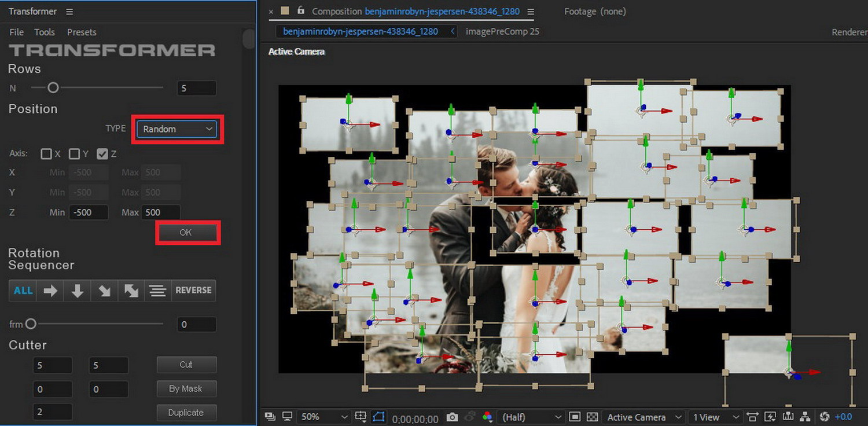Image resolution: width=868 pixels, height=426 pixels.
Task: Open the comp flowchart icon
Action: (805, 417)
